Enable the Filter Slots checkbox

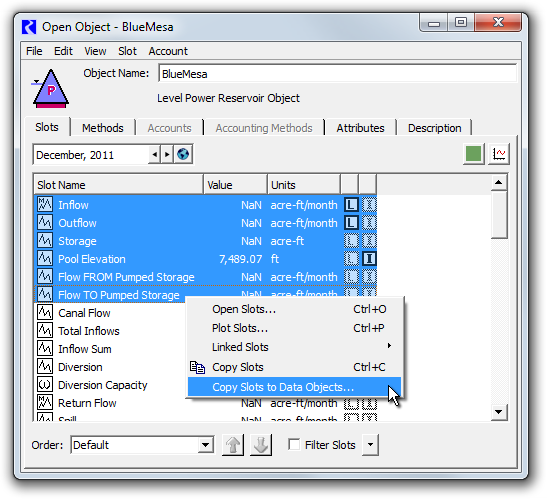(x=294, y=445)
